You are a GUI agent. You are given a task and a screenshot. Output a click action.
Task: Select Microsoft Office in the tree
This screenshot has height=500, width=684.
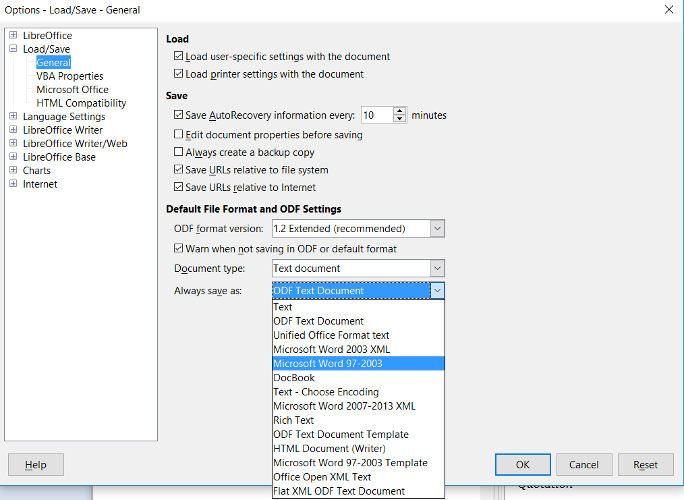point(72,89)
